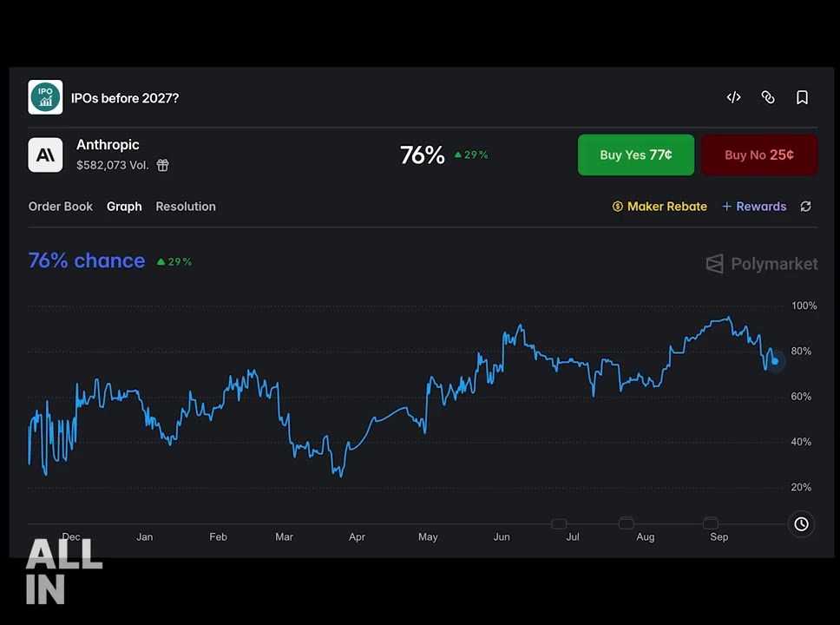
Task: Click the current price dot on chart
Action: (775, 361)
